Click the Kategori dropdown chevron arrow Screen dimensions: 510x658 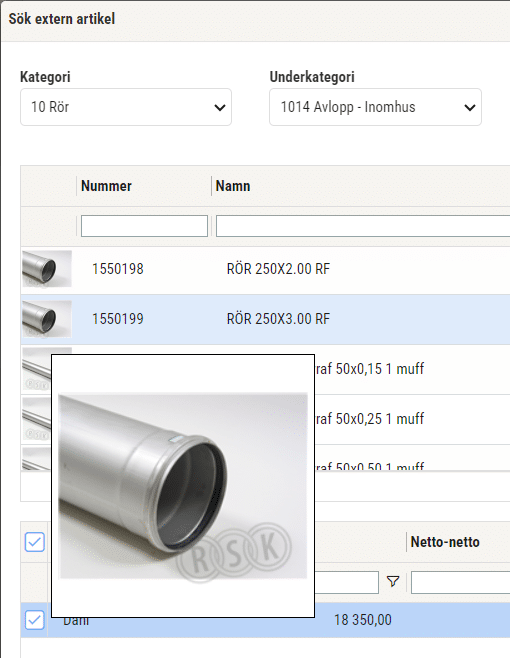[220, 108]
